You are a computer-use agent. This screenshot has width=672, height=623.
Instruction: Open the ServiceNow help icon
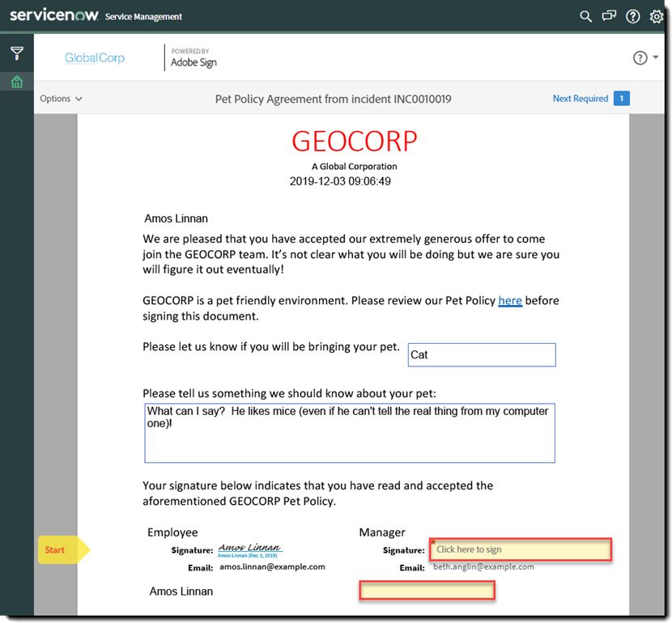point(632,16)
